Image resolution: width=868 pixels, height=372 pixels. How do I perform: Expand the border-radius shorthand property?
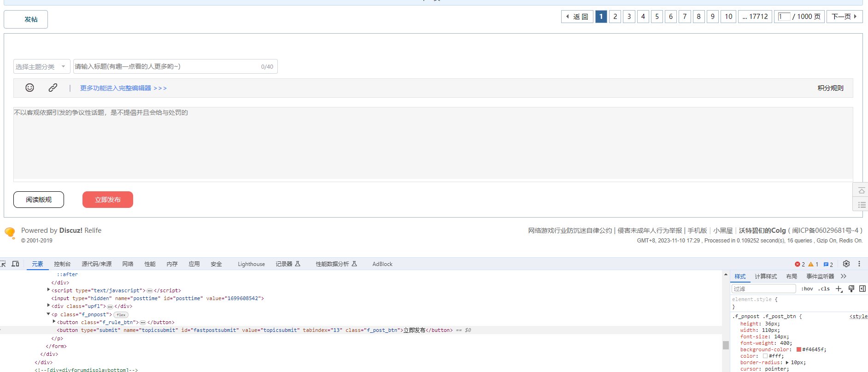click(787, 362)
